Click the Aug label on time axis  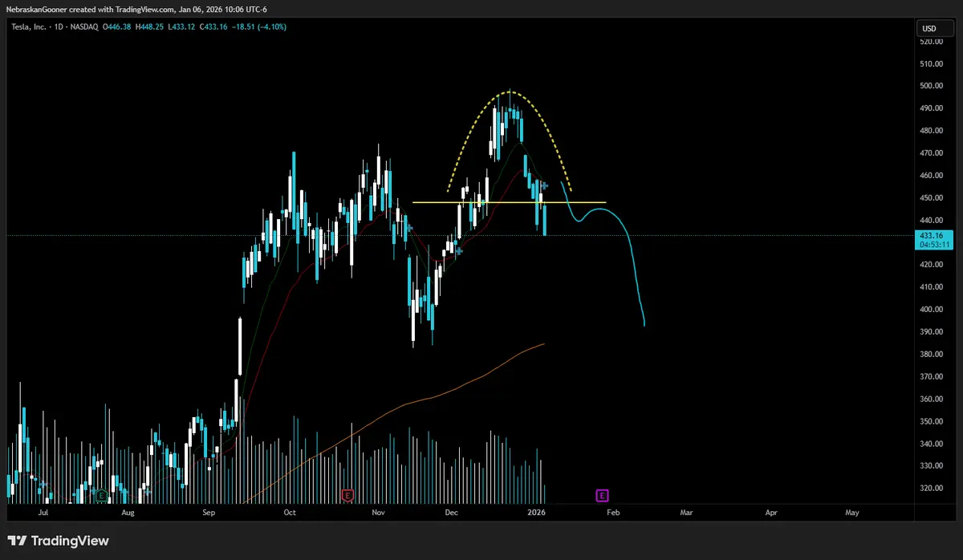coord(127,512)
